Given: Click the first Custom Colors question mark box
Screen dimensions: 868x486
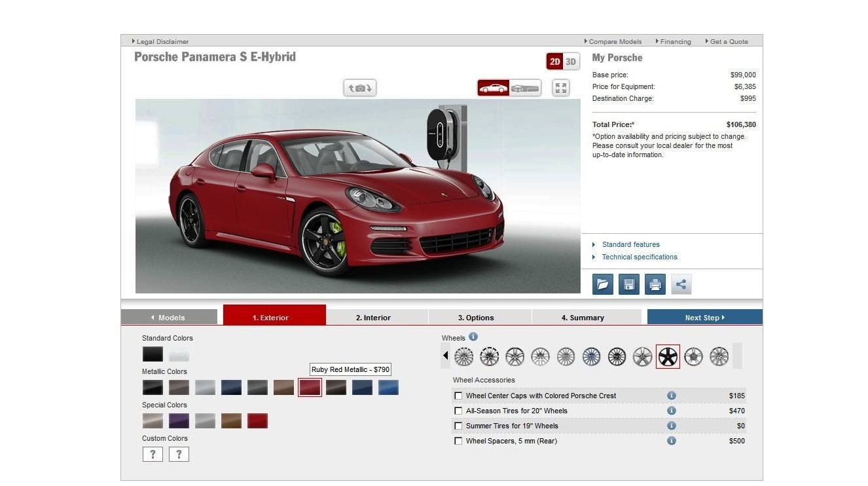Looking at the screenshot, I should 153,454.
